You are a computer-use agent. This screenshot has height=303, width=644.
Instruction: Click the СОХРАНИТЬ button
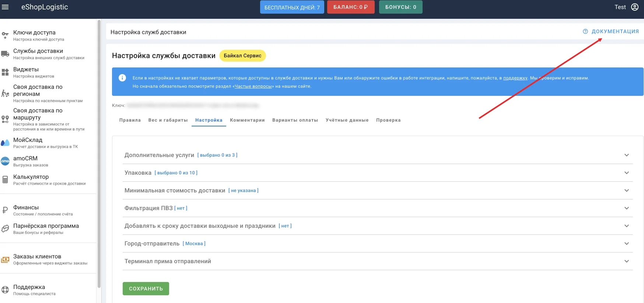pyautogui.click(x=146, y=289)
